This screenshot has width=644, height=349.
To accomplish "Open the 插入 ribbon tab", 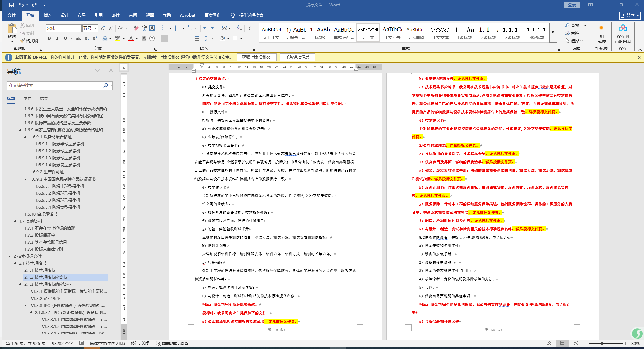I will [47, 15].
